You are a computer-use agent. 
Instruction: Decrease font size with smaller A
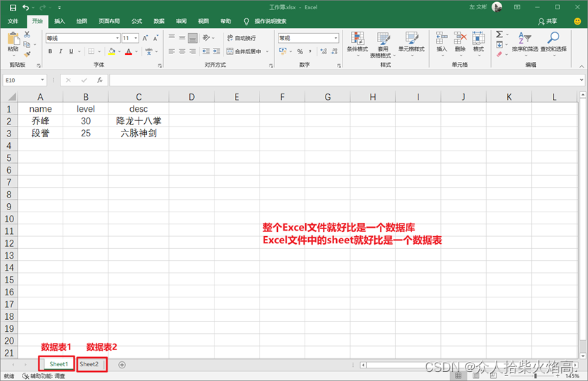[x=155, y=38]
